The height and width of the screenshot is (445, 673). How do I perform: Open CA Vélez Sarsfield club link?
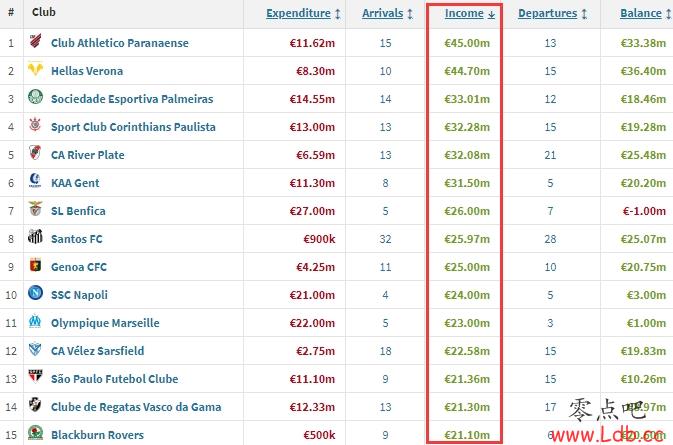tap(97, 351)
